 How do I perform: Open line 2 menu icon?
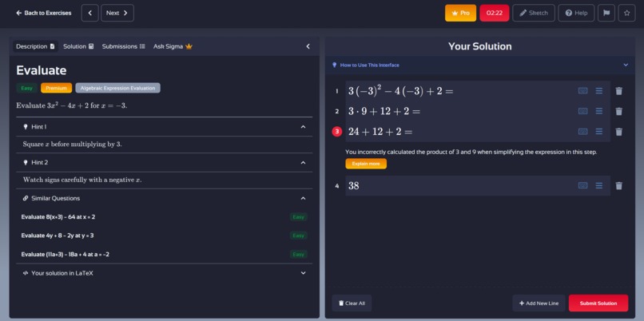coord(599,111)
